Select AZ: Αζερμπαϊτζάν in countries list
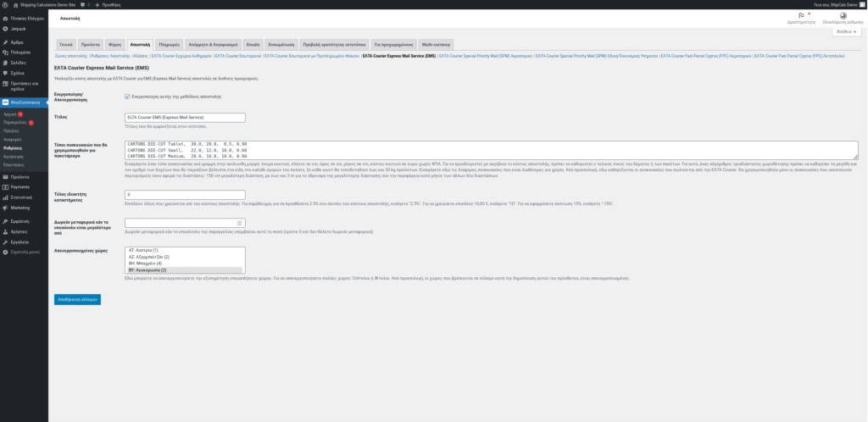 [184, 257]
